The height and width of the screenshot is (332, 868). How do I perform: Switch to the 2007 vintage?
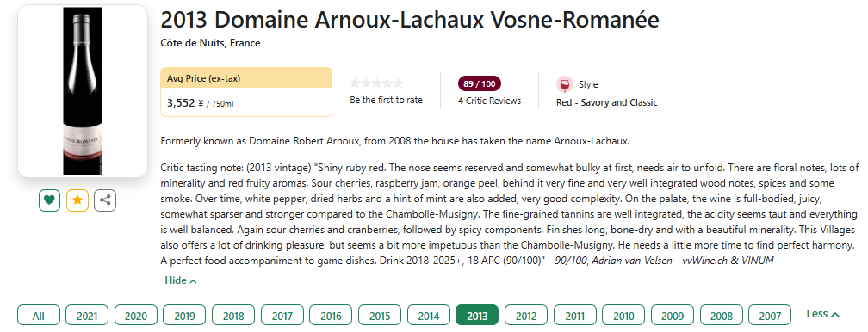click(770, 316)
